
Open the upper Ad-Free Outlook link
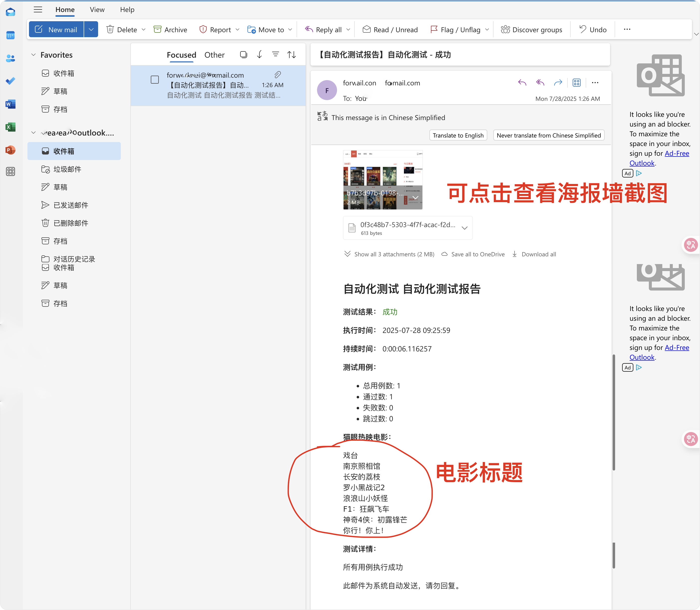pos(659,158)
